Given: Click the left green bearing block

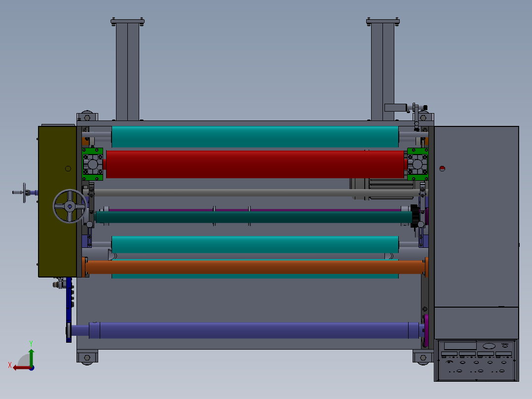Looking at the screenshot, I should tap(93, 164).
